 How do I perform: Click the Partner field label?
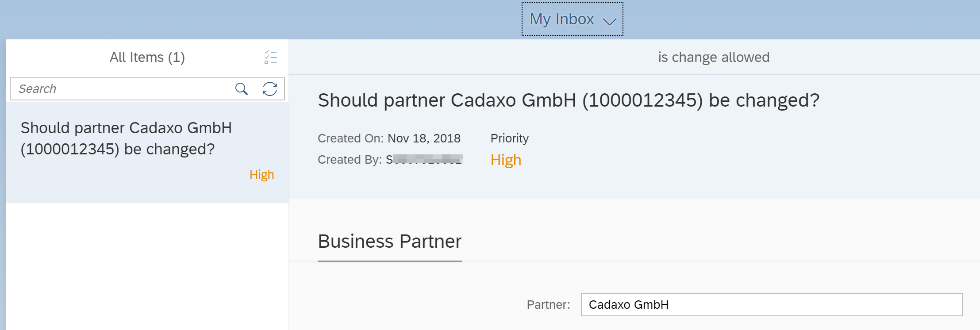point(548,305)
